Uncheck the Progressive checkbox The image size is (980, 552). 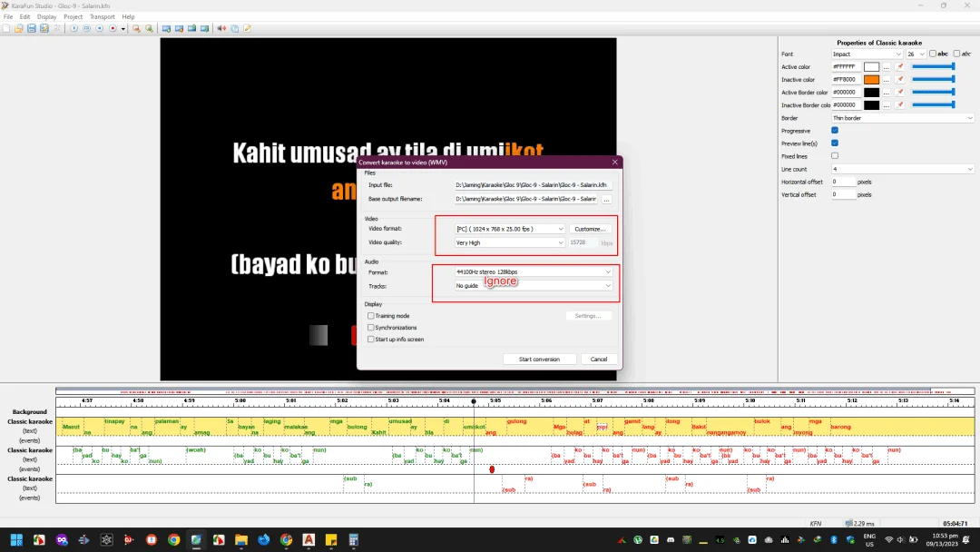click(x=835, y=131)
